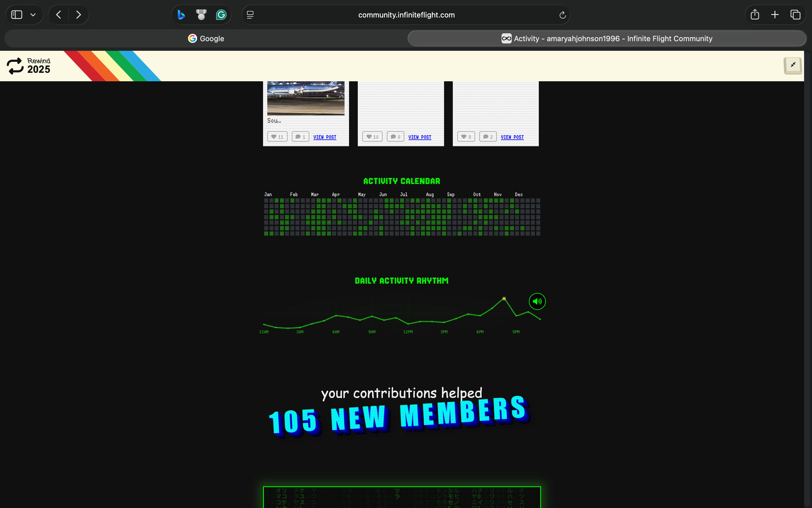Open the Grammarly extension icon
The image size is (812, 508).
[221, 15]
